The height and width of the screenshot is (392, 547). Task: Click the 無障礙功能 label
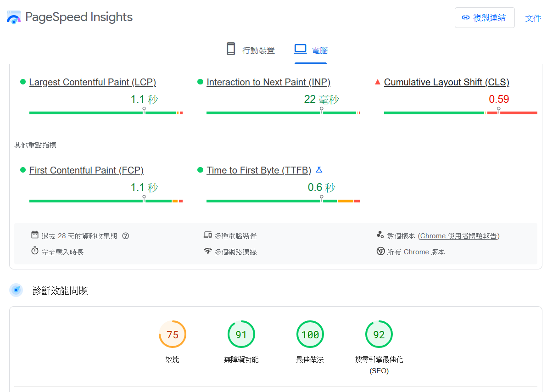click(241, 359)
